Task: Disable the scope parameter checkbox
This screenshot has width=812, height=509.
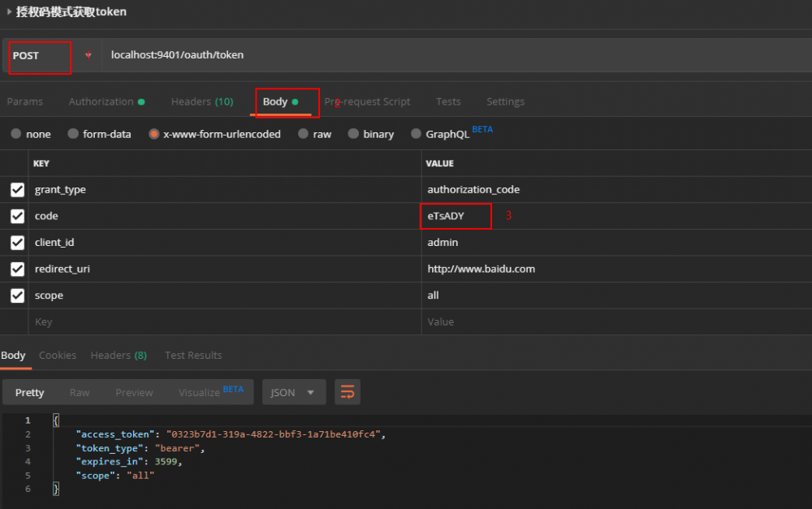Action: pyautogui.click(x=15, y=295)
